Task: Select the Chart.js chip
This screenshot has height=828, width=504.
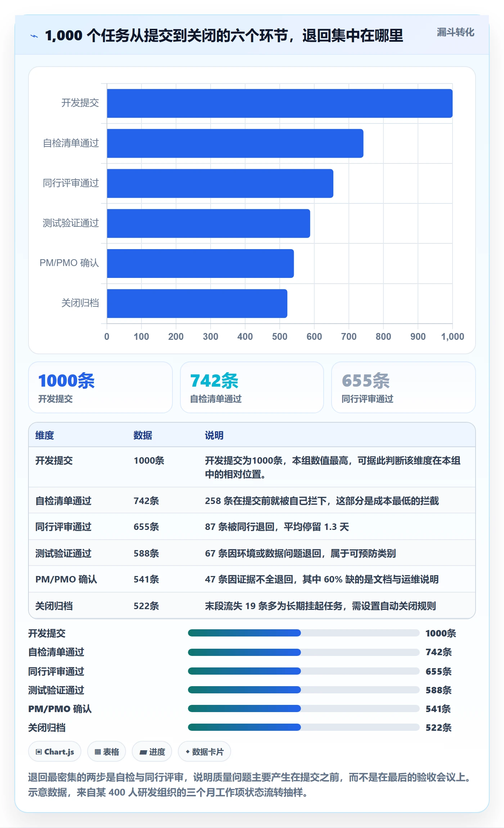Action: click(x=55, y=752)
